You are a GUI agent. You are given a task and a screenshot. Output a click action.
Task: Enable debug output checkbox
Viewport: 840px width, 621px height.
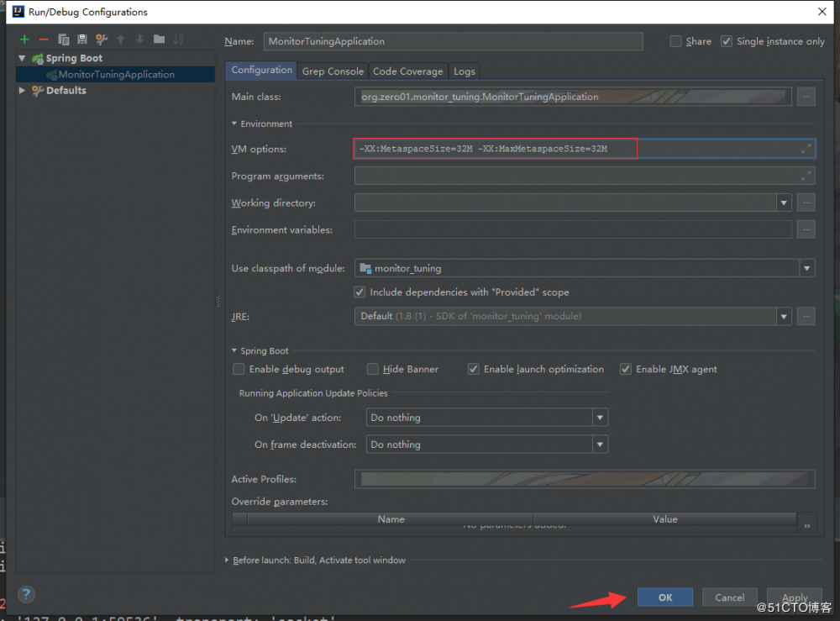239,369
